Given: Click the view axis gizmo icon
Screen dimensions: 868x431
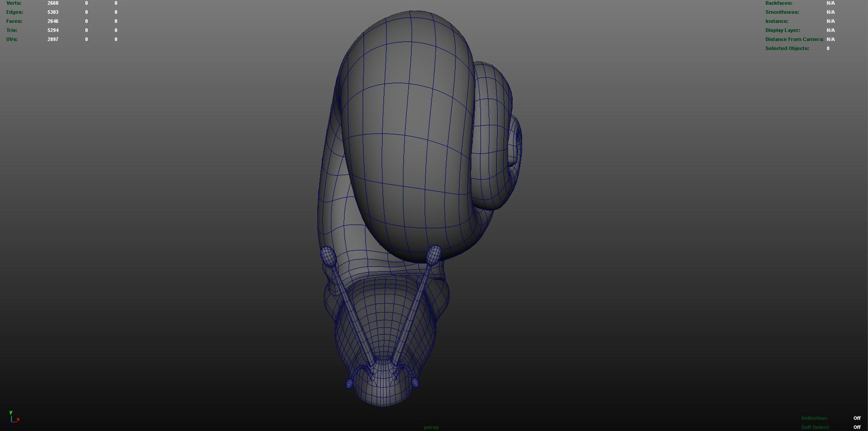Looking at the screenshot, I should [14, 417].
